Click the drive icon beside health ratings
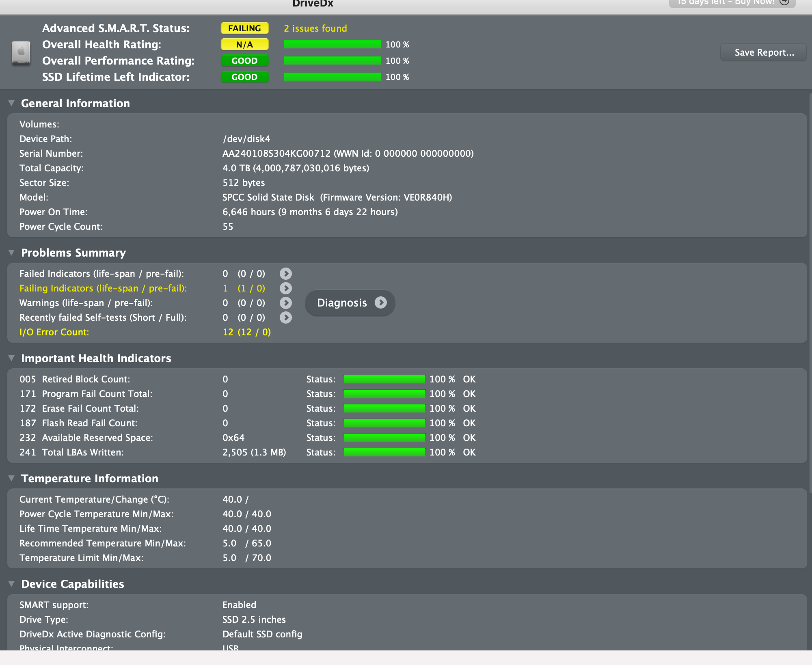The height and width of the screenshot is (665, 812). coord(21,53)
